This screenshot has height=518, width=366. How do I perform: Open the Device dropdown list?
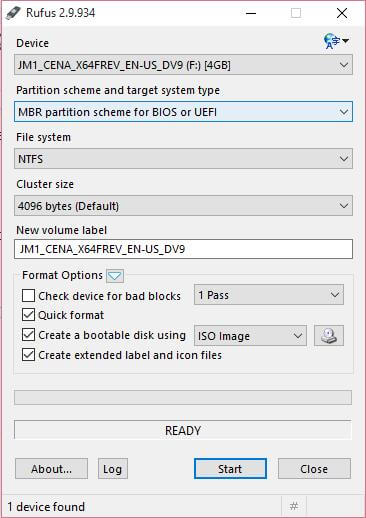(x=183, y=65)
